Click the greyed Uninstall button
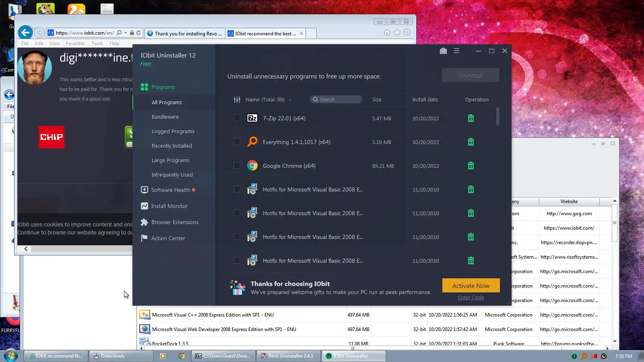Screen dimensions: 644x362 pos(471,75)
